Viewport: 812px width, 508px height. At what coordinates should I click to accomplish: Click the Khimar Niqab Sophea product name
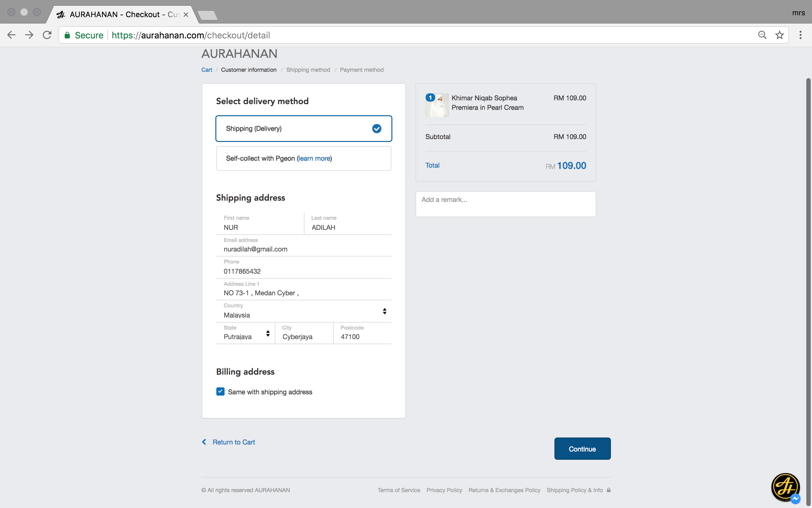tap(487, 103)
